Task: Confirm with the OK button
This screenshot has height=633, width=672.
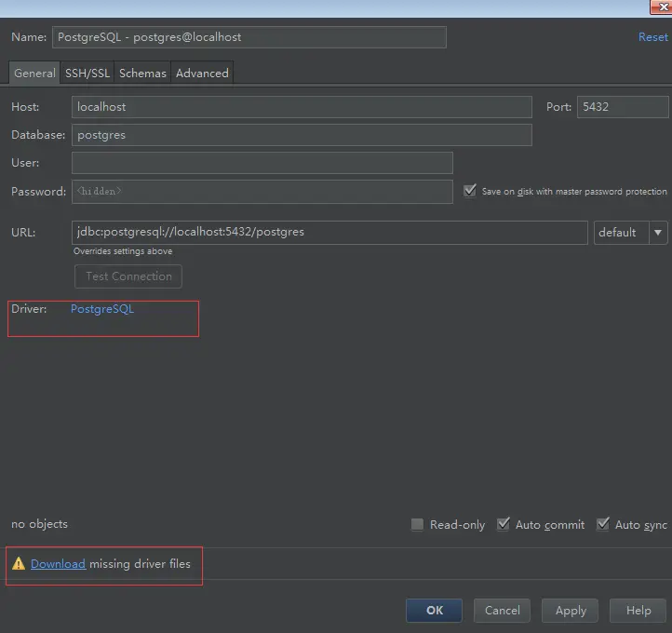Action: point(434,611)
